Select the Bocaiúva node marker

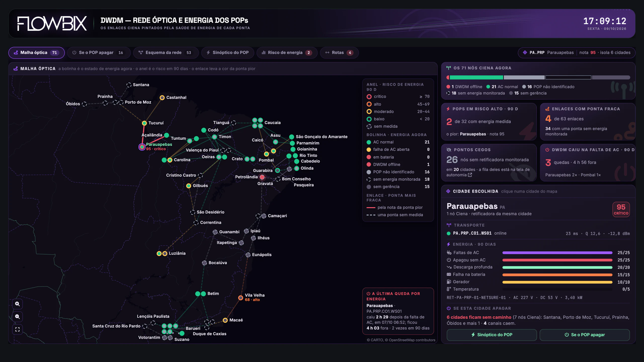point(204,263)
